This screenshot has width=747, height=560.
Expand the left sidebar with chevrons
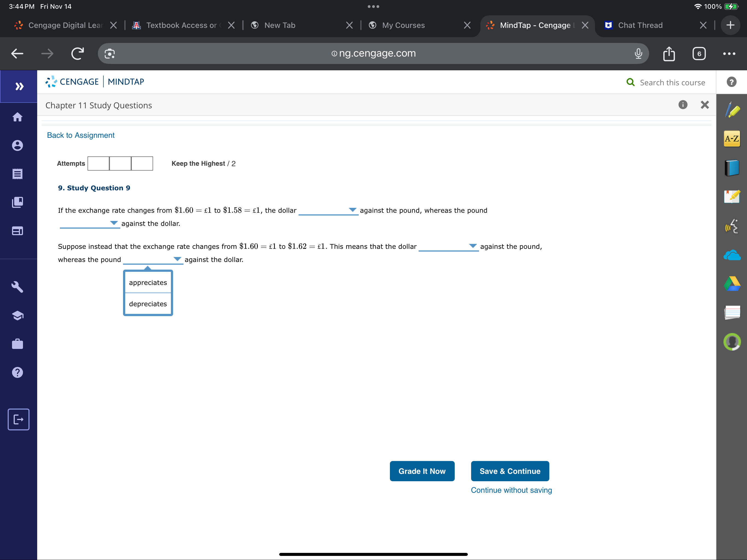click(x=19, y=86)
